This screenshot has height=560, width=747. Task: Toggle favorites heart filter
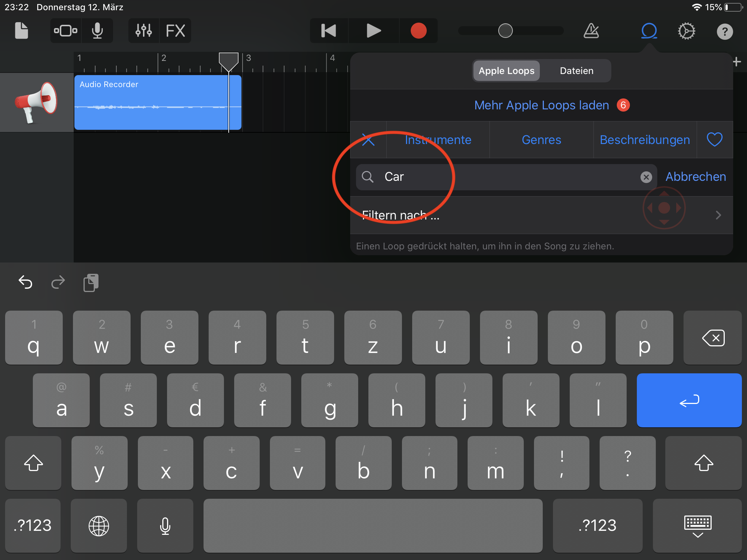point(715,140)
